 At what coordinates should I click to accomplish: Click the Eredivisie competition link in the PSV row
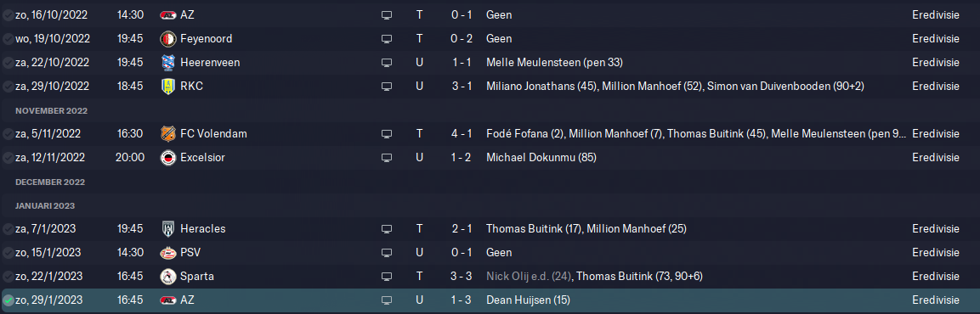(x=936, y=252)
